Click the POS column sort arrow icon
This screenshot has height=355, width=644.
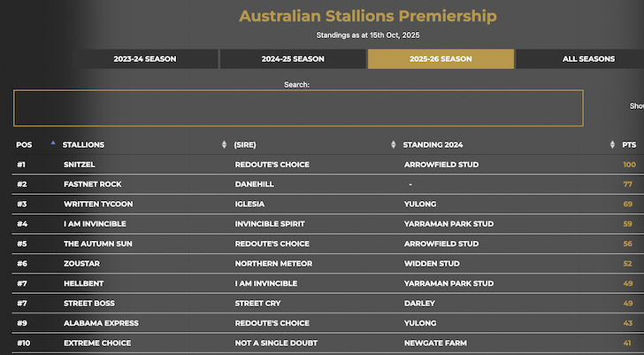pyautogui.click(x=52, y=143)
